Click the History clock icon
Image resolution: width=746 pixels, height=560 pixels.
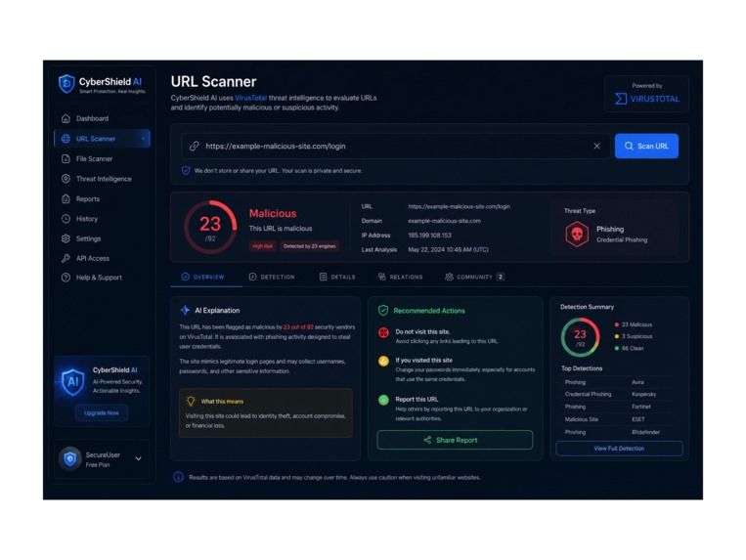click(x=66, y=219)
